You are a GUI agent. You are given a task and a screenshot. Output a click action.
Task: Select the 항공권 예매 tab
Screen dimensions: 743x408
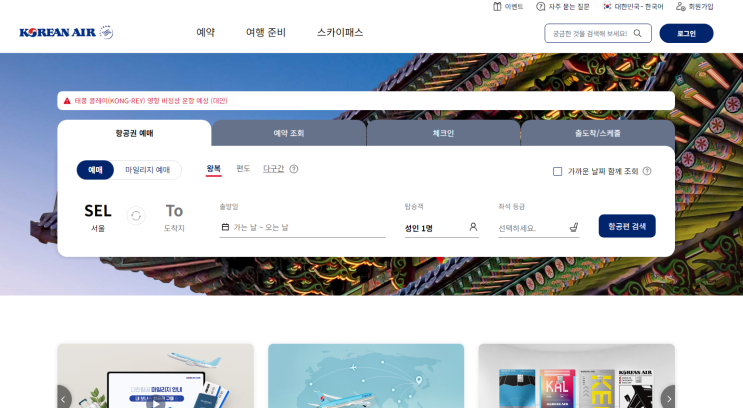point(134,133)
